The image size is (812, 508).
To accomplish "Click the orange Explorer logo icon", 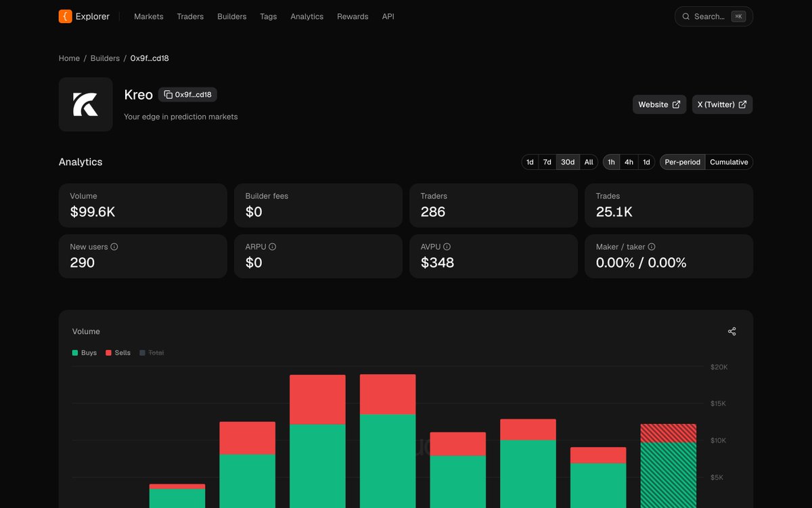I will (x=65, y=16).
